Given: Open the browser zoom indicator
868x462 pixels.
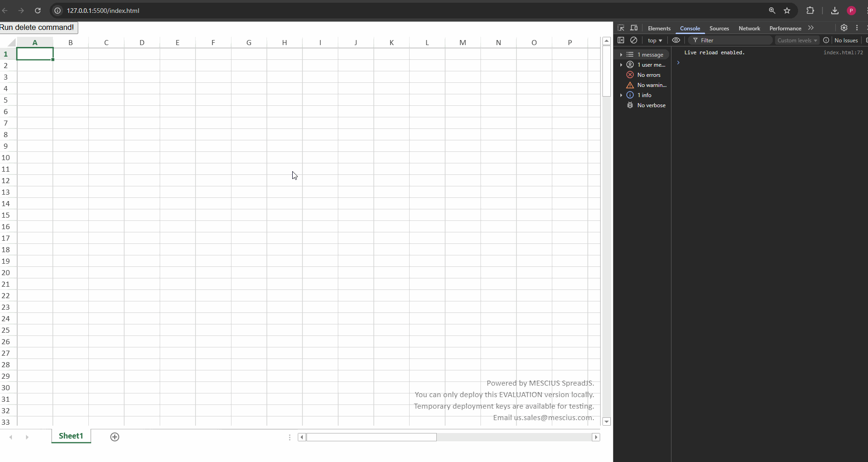Looking at the screenshot, I should [772, 10].
